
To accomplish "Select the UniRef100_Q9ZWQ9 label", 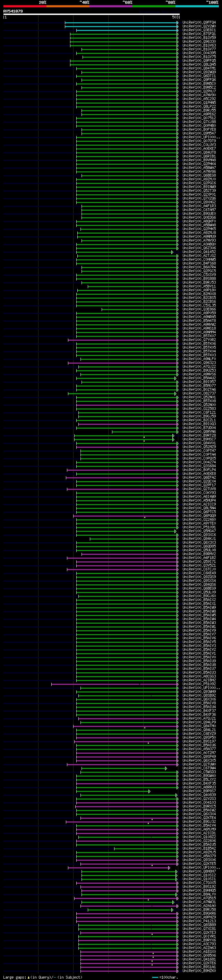I will (199, 72).
